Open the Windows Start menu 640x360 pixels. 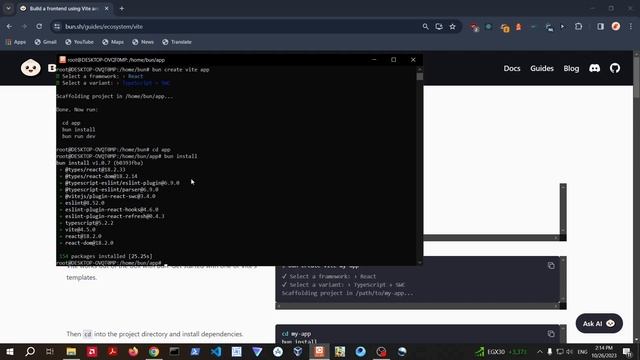coord(9,351)
